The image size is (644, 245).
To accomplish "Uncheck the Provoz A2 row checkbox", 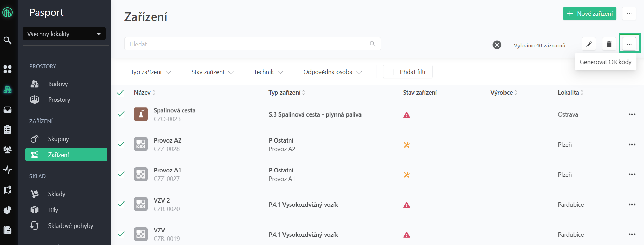I will (121, 144).
